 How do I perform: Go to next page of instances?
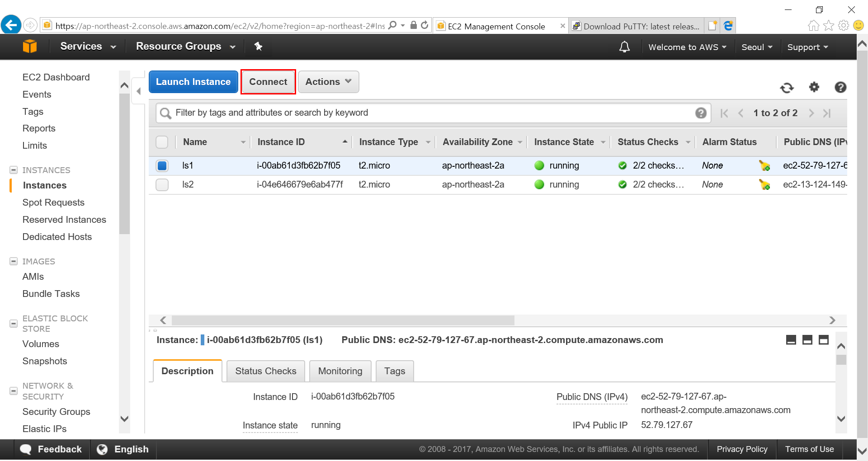pyautogui.click(x=811, y=113)
